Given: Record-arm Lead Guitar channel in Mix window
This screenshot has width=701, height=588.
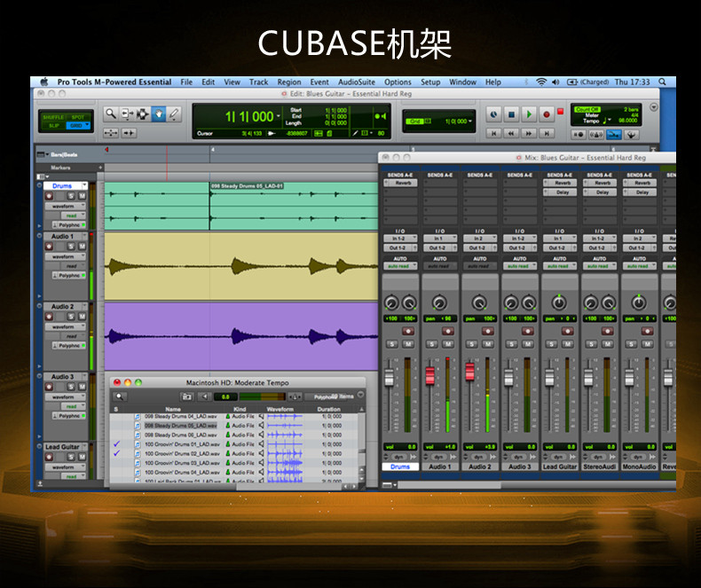Looking at the screenshot, I should (568, 331).
